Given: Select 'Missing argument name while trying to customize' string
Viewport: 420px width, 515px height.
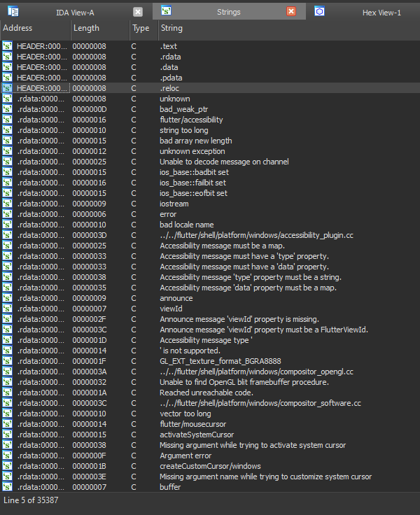Looking at the screenshot, I should coord(265,477).
